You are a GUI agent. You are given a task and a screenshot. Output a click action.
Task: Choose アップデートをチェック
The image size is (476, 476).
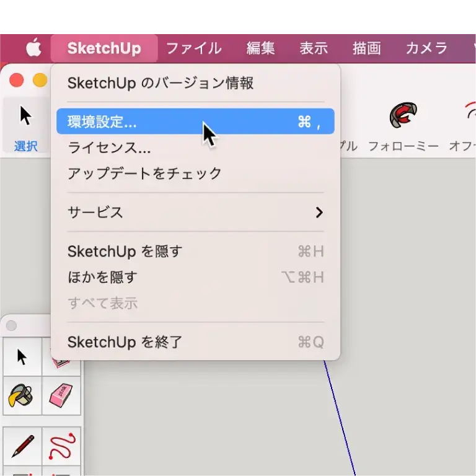tap(195, 174)
